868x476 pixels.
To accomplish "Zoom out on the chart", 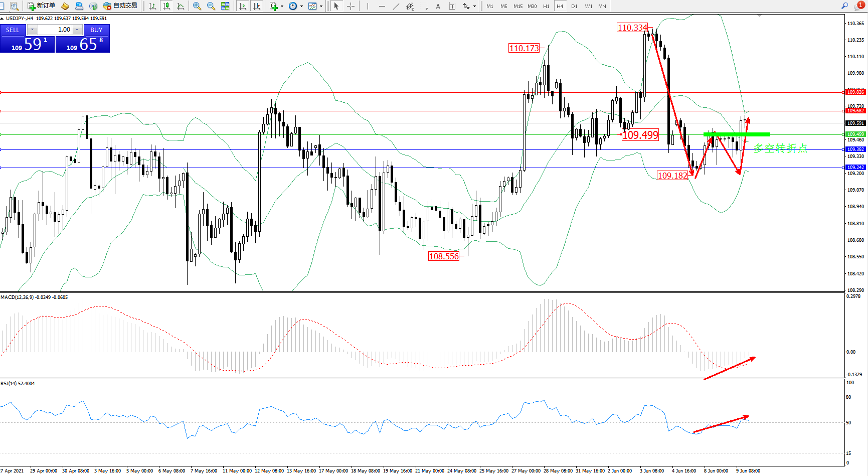I will (211, 6).
